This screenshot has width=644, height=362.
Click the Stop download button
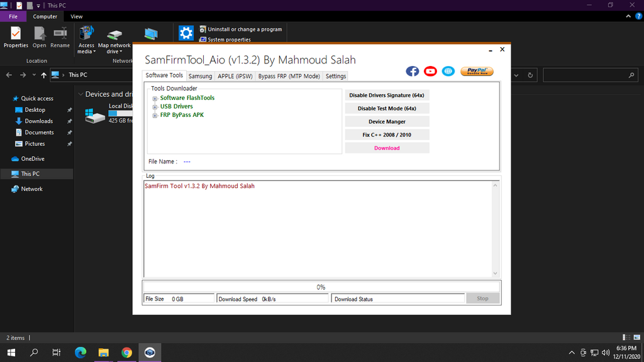(x=482, y=299)
